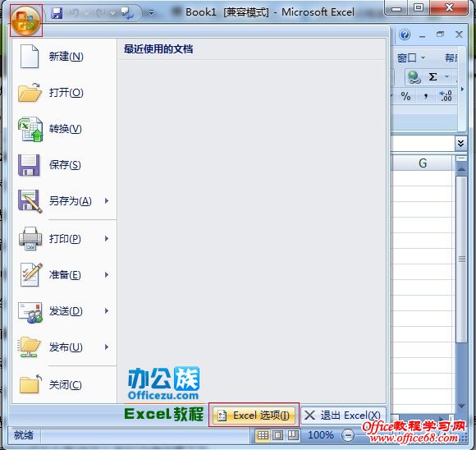
Task: Click the round Office Button
Action: 26,21
